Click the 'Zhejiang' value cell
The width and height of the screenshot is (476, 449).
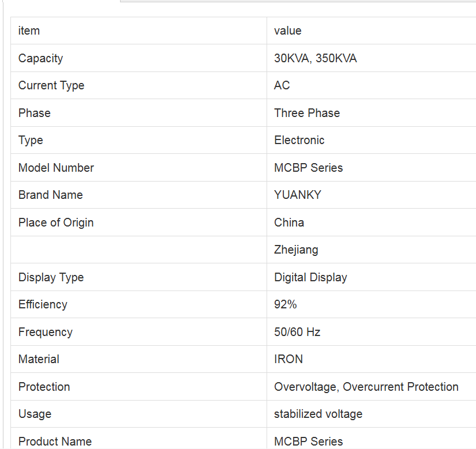pyautogui.click(x=296, y=250)
